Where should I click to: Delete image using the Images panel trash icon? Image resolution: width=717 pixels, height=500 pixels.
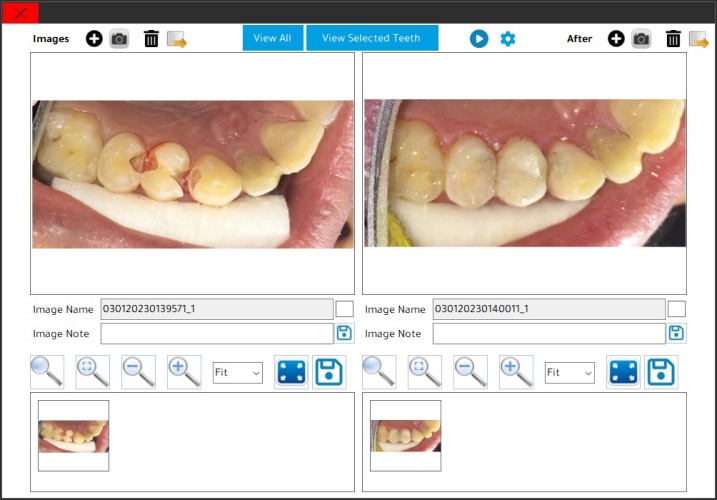click(x=151, y=39)
